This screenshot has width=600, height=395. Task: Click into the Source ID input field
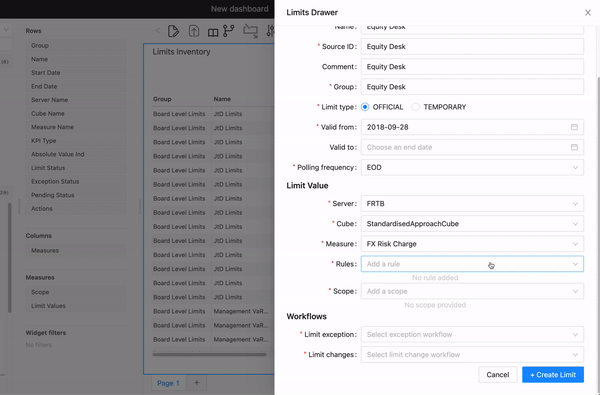[x=472, y=46]
